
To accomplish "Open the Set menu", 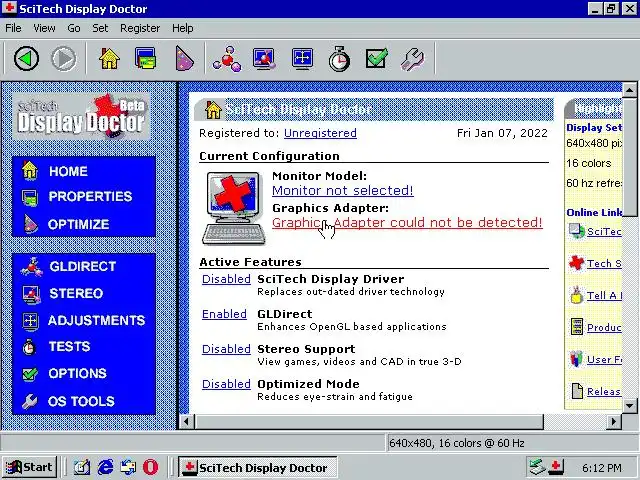I will [100, 28].
